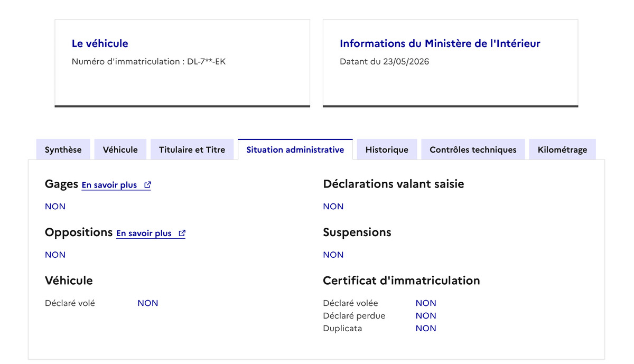Click the Déclaré volée label
The image size is (634, 364).
(x=351, y=303)
